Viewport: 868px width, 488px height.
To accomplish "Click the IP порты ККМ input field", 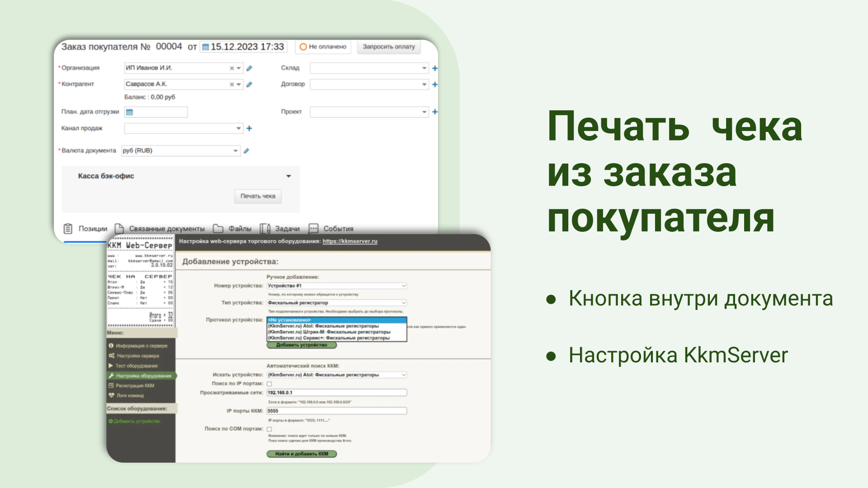I will pos(337,411).
